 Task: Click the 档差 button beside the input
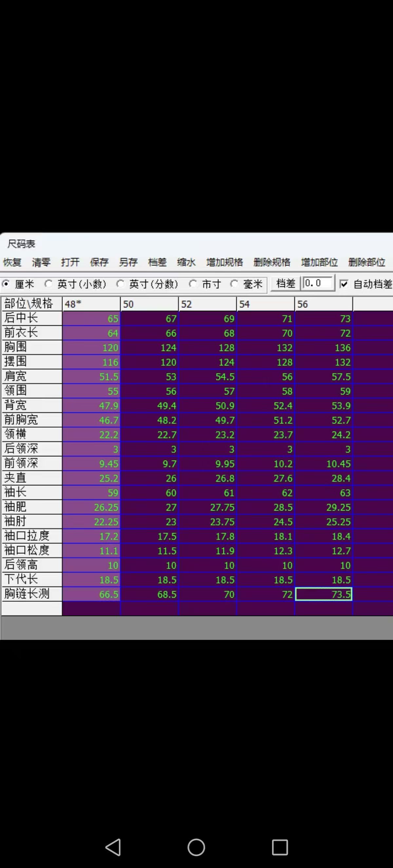point(286,283)
